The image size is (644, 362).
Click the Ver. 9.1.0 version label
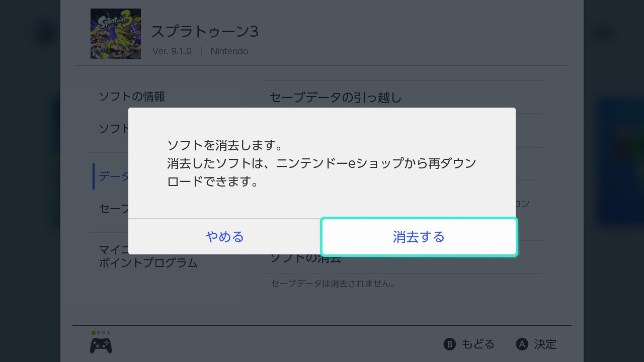(x=172, y=51)
